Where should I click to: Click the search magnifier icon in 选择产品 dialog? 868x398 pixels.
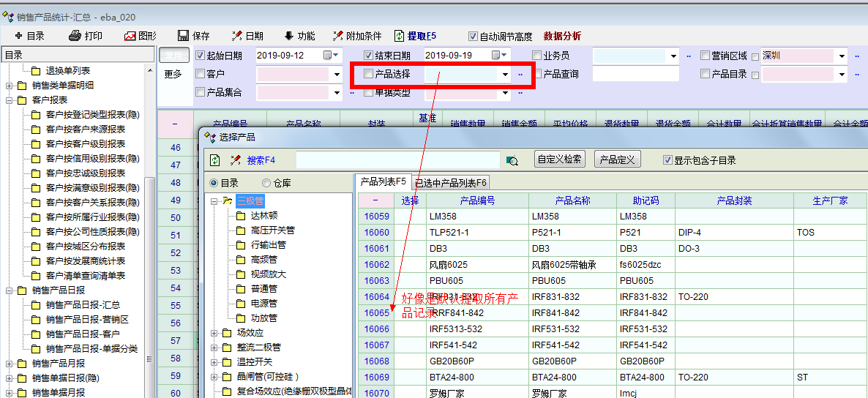point(512,160)
